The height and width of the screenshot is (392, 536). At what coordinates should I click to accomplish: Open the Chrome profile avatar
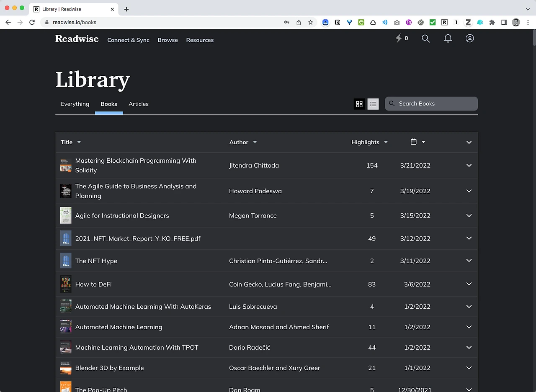[516, 22]
